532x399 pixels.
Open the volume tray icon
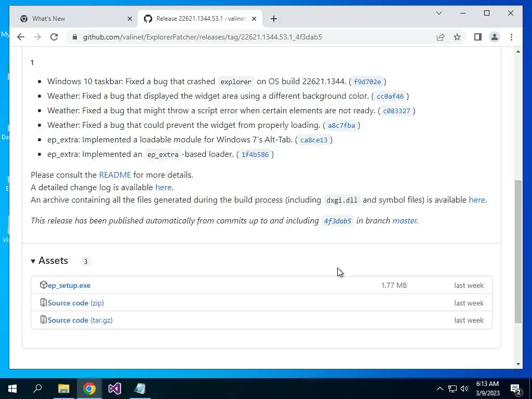coord(464,389)
